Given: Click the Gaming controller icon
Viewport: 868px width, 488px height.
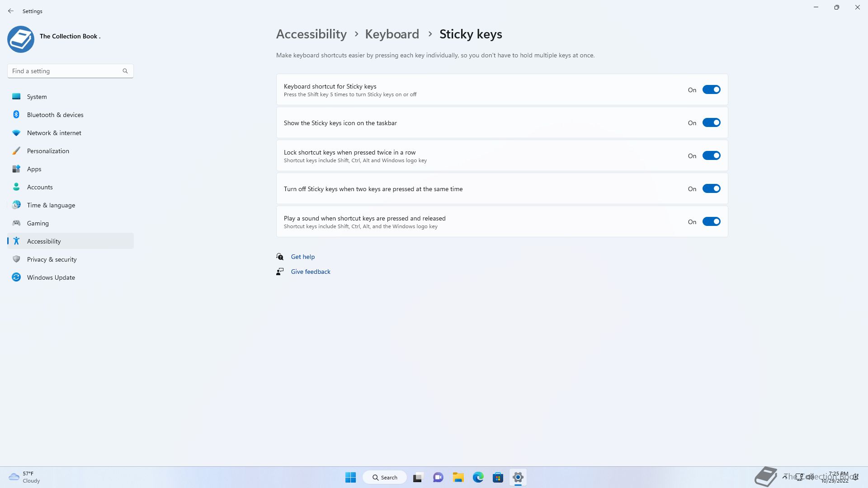Looking at the screenshot, I should pyautogui.click(x=16, y=223).
